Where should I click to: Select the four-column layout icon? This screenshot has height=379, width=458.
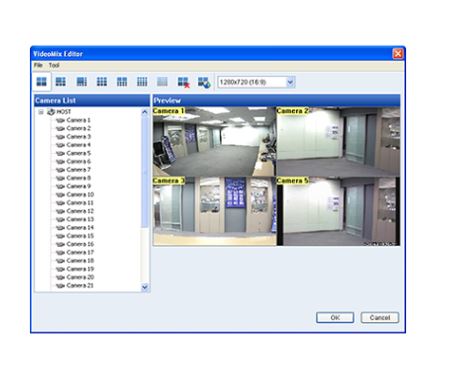point(142,82)
